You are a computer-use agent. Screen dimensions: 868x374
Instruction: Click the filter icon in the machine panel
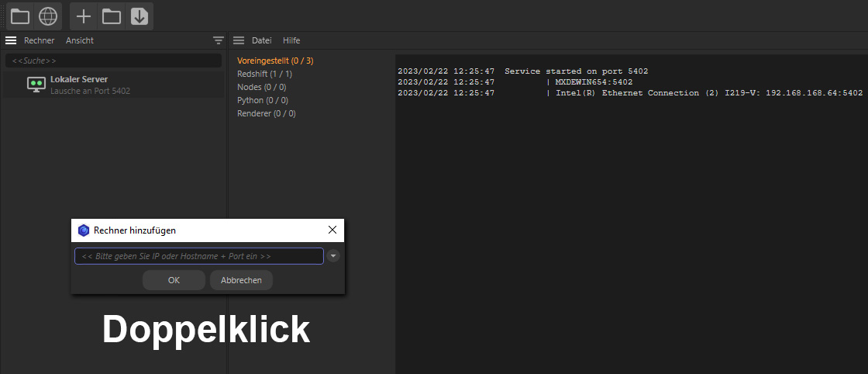point(219,40)
